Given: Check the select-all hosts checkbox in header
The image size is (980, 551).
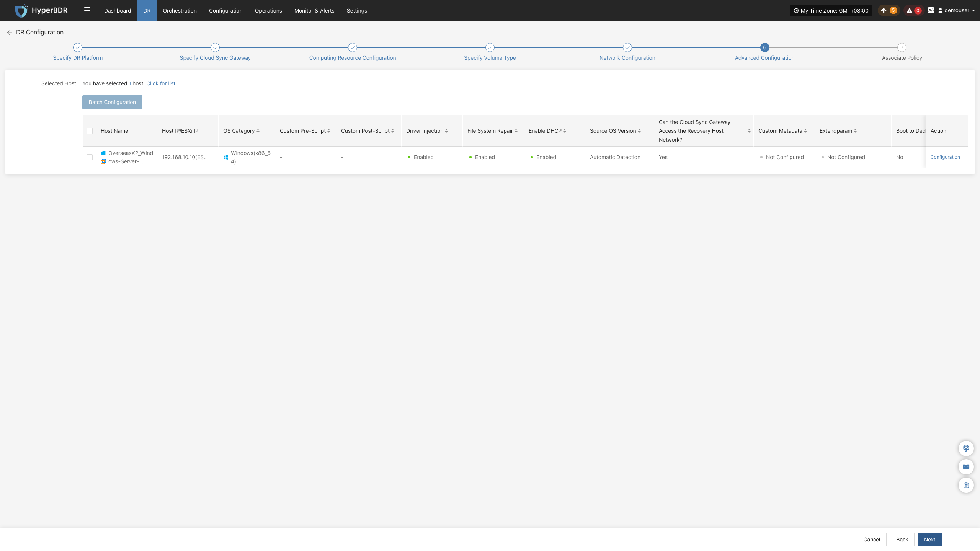Looking at the screenshot, I should [x=90, y=131].
